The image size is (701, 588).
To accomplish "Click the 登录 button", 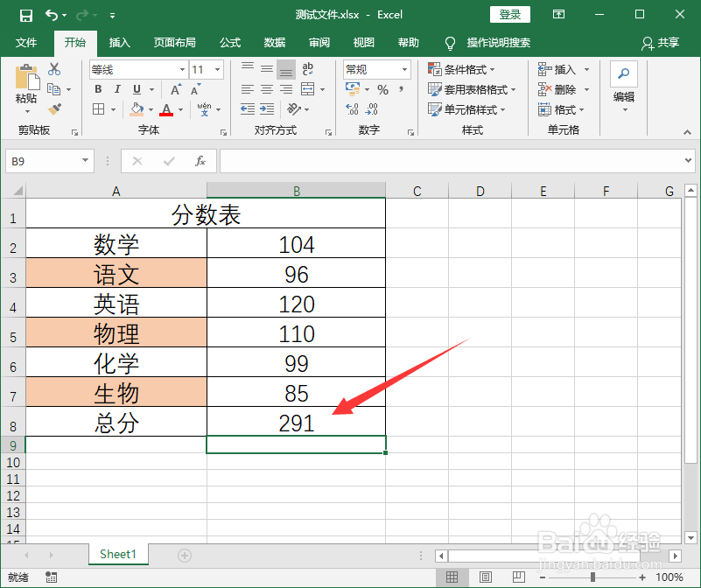I will [x=509, y=14].
